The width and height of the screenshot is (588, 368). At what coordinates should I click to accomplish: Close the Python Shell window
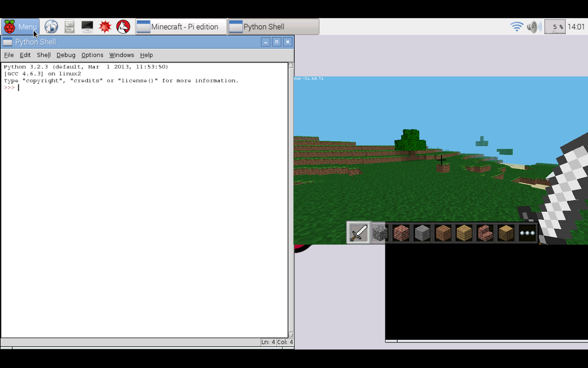pyautogui.click(x=288, y=42)
